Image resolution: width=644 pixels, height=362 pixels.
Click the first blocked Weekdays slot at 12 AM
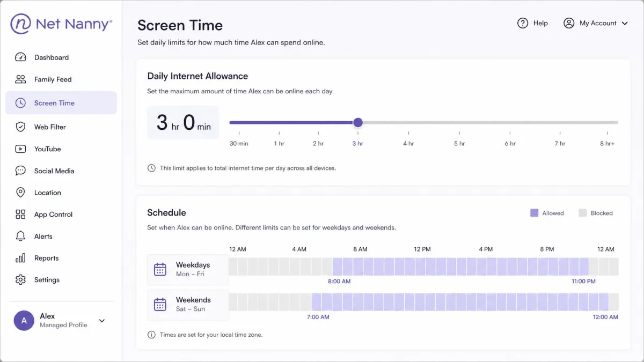tap(233, 267)
